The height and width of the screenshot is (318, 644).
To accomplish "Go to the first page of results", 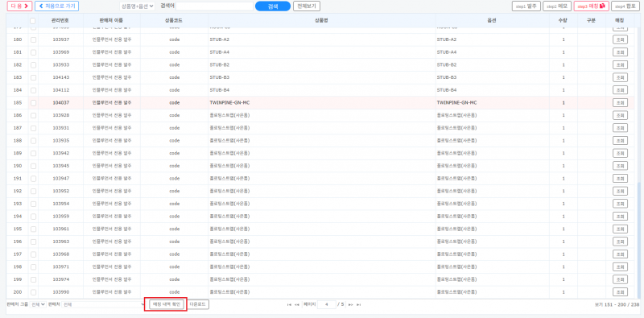I will point(289,305).
